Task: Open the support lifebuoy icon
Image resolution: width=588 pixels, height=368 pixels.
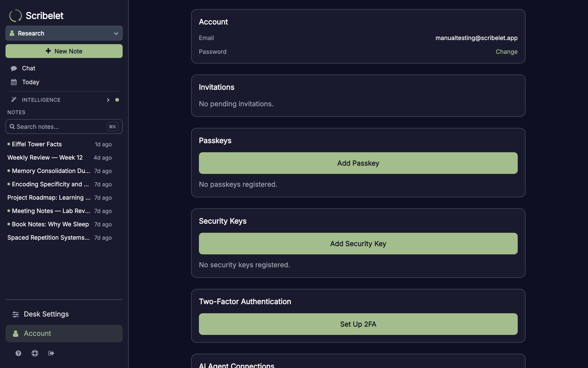Action: [35, 353]
